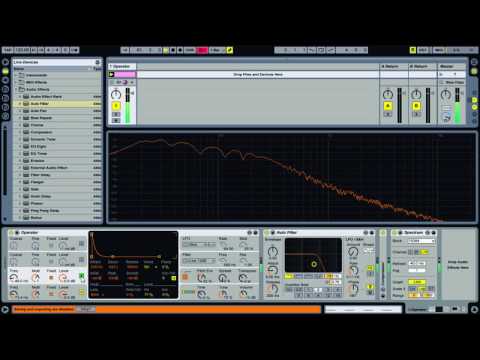Select the Auto Filter device row
The image size is (480, 360).
(x=57, y=104)
